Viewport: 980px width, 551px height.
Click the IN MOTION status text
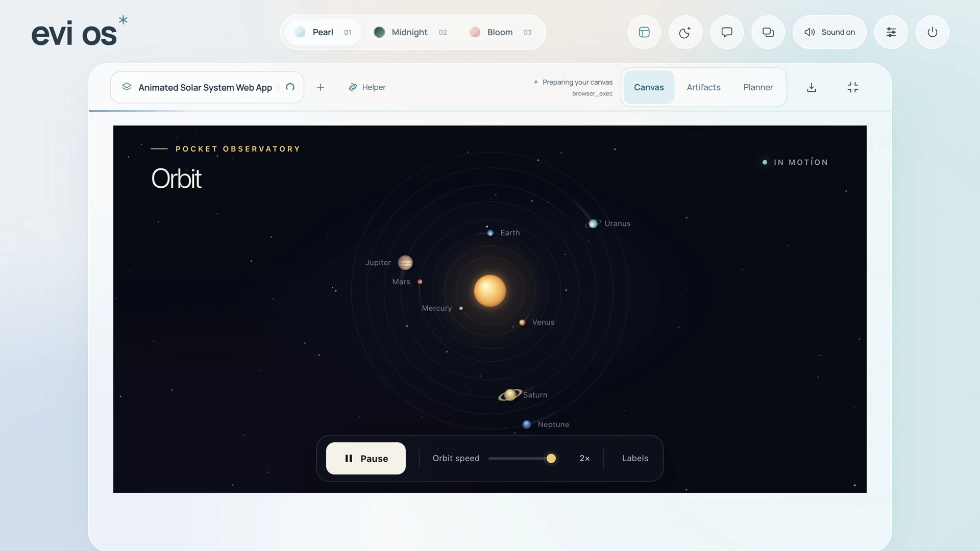tap(801, 162)
